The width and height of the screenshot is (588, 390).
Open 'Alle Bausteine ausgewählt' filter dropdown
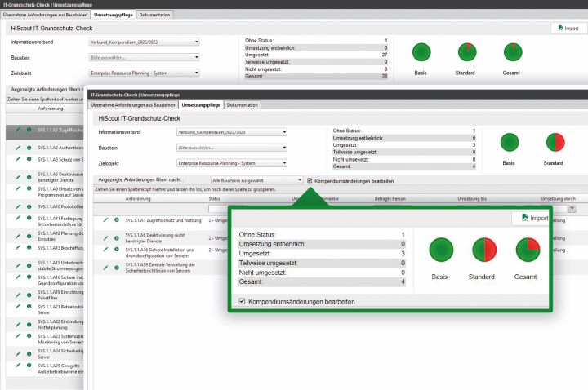pyautogui.click(x=256, y=180)
